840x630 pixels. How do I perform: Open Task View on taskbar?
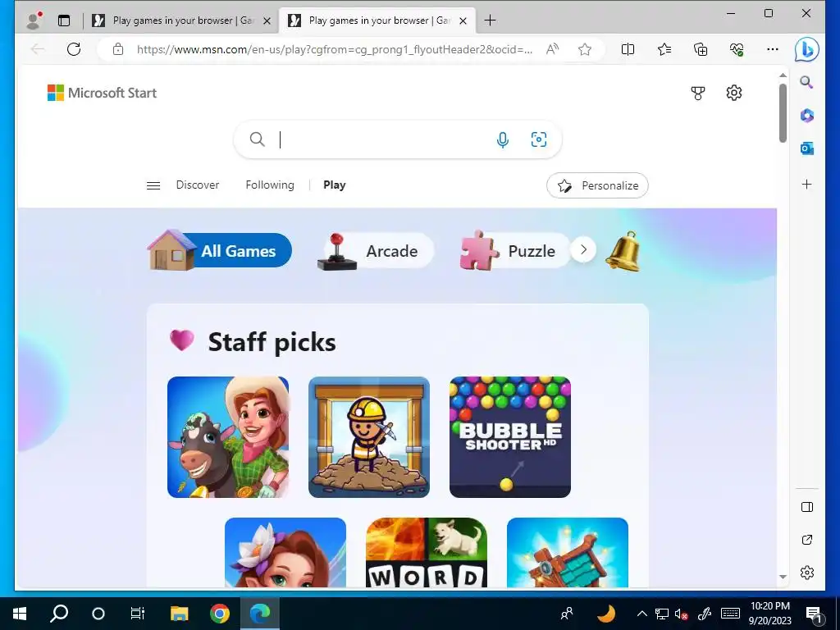point(138,614)
